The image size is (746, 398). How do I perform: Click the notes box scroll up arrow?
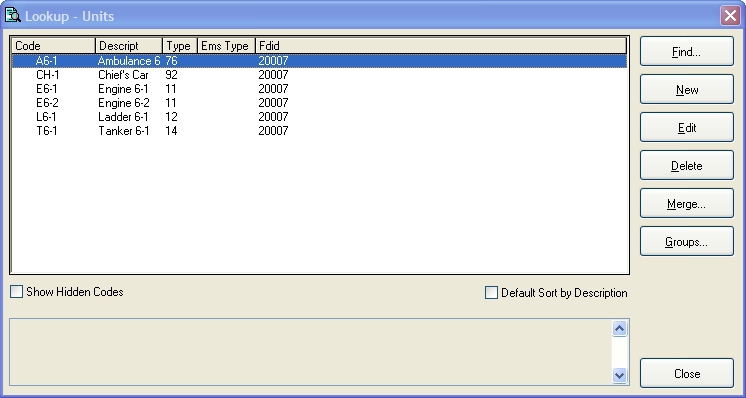(x=619, y=328)
